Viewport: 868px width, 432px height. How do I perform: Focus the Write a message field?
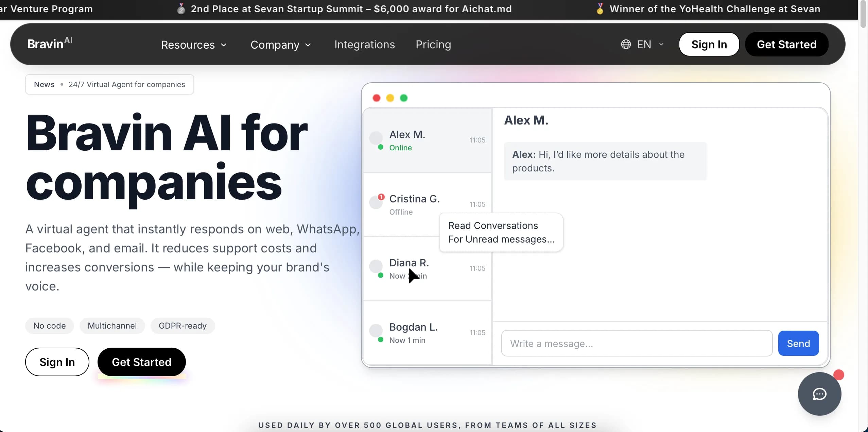[636, 344]
